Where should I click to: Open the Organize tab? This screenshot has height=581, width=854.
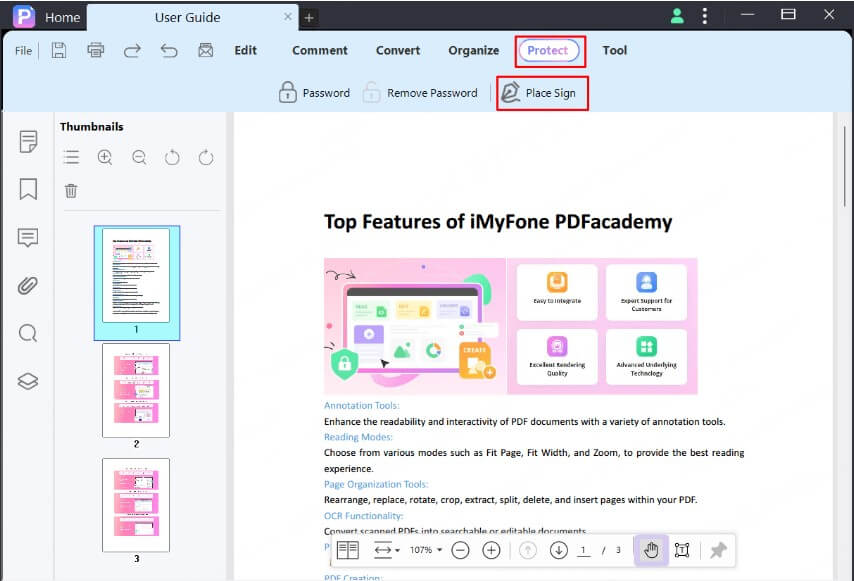point(474,51)
